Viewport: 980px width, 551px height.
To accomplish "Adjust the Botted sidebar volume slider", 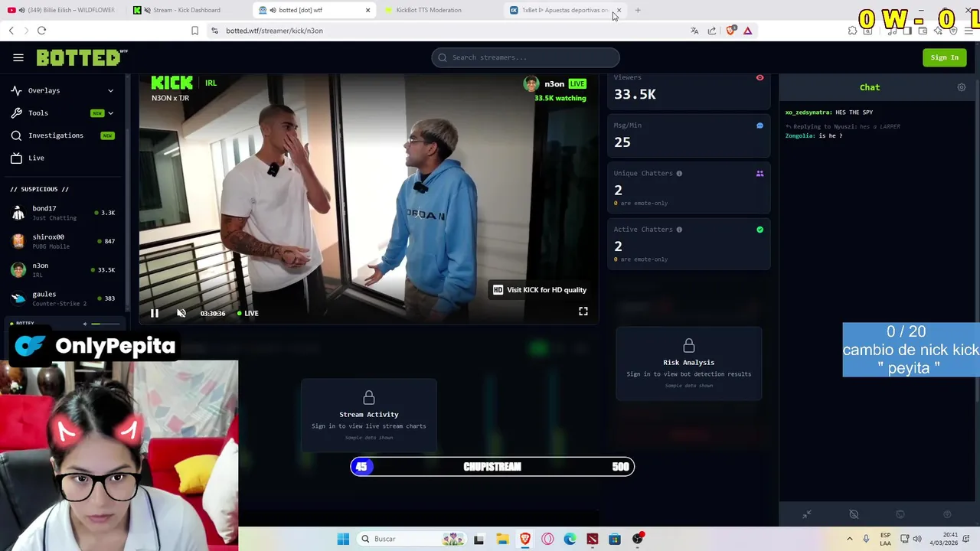I will (106, 324).
